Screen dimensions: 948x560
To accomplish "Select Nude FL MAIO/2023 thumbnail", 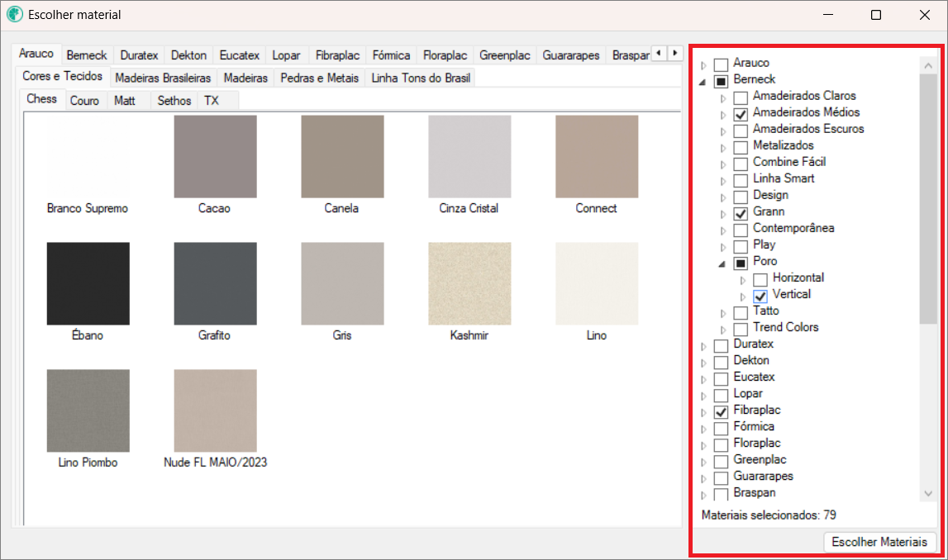I will (x=215, y=411).
